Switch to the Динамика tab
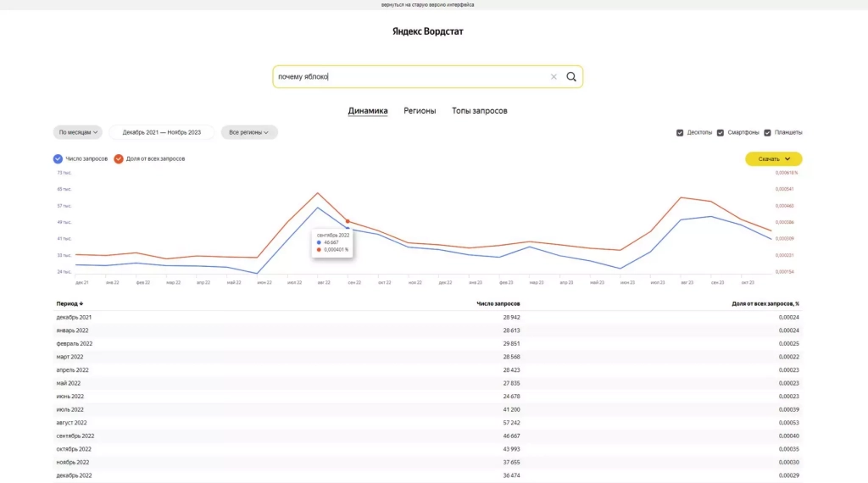868x483 pixels. point(368,111)
